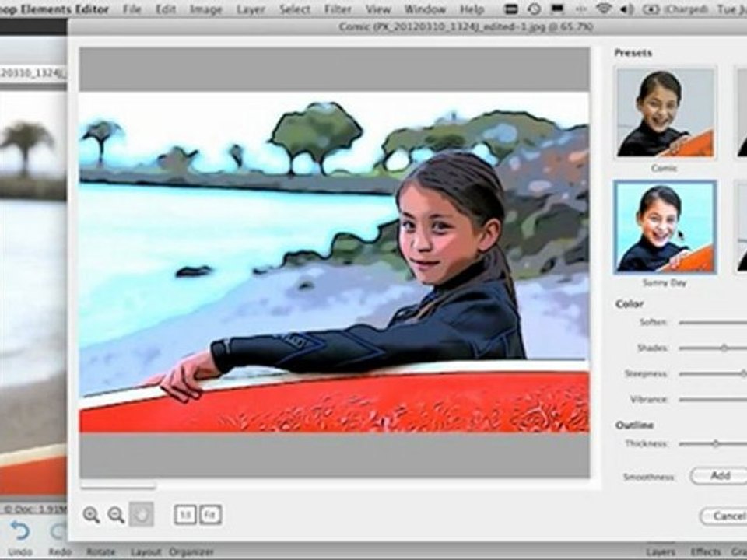Click the display menu bar icon
Viewport: 747px width, 560px height.
click(556, 9)
